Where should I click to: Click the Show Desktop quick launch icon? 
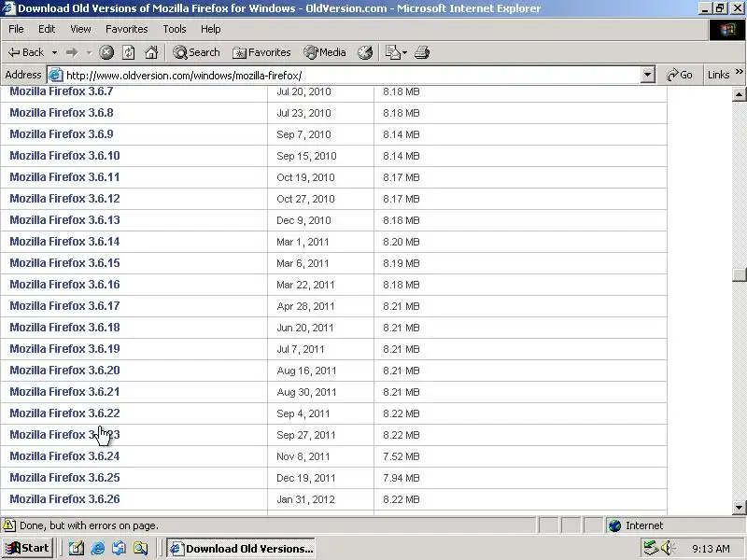pyautogui.click(x=77, y=549)
